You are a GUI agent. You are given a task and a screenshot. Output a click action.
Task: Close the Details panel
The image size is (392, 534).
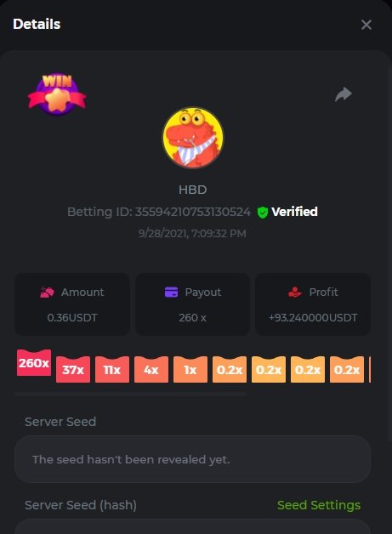366,25
